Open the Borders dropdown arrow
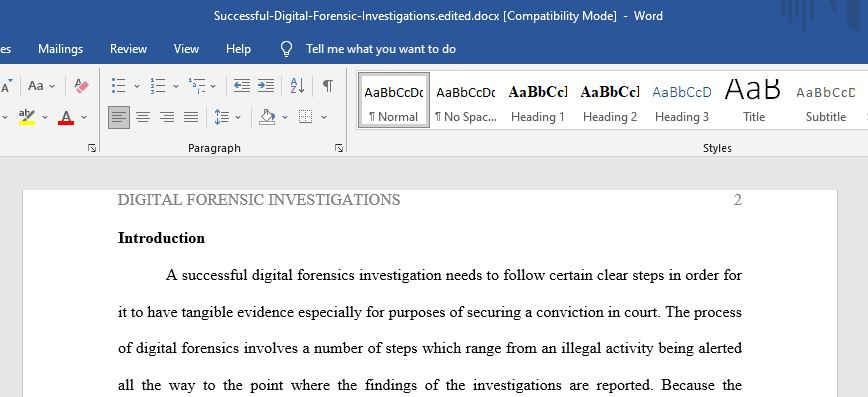Viewport: 868px width, 397px height. (x=324, y=117)
